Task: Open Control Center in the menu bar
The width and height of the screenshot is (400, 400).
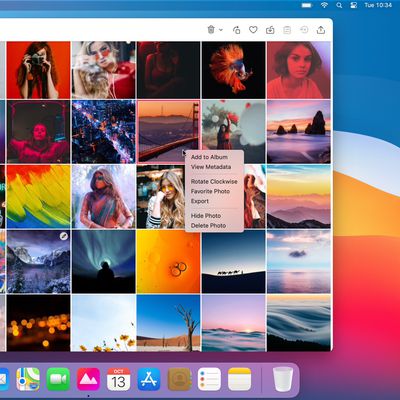Action: (x=354, y=5)
